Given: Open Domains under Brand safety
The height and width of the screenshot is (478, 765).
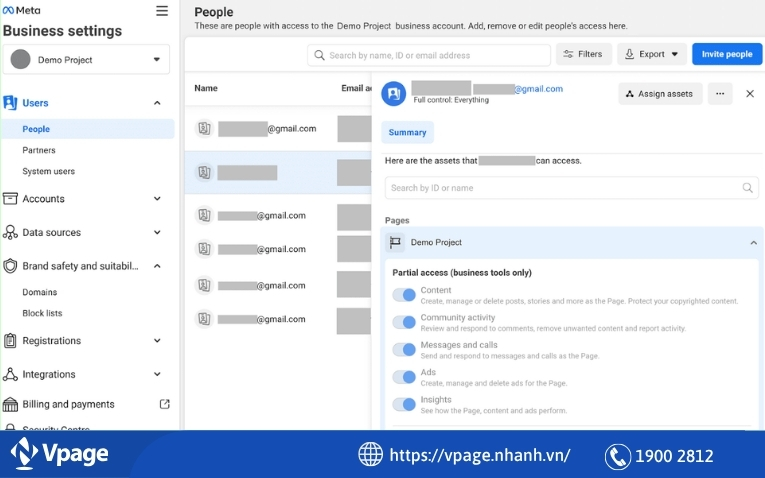Looking at the screenshot, I should 40,292.
